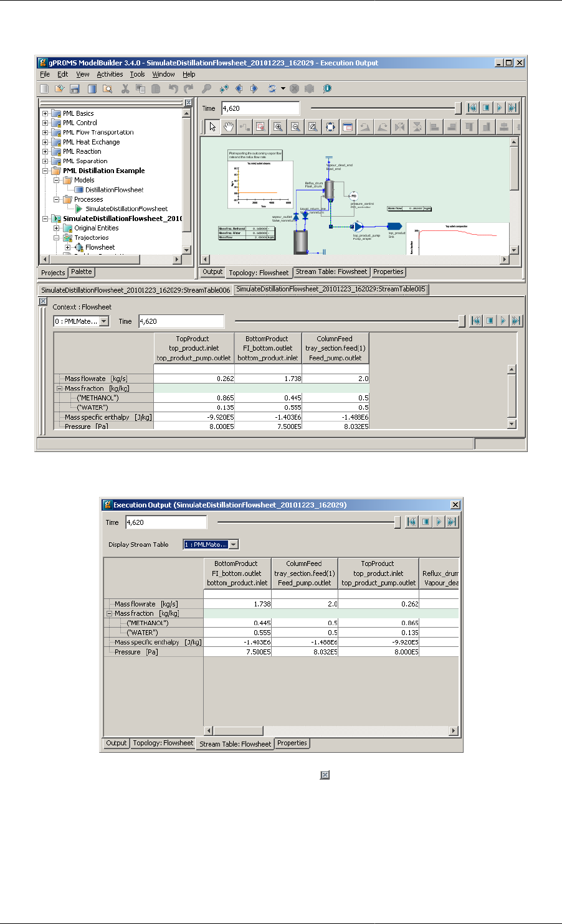Viewport: 562px width, 924px height.
Task: Click the fit-to-window arrows icon
Action: 330,127
